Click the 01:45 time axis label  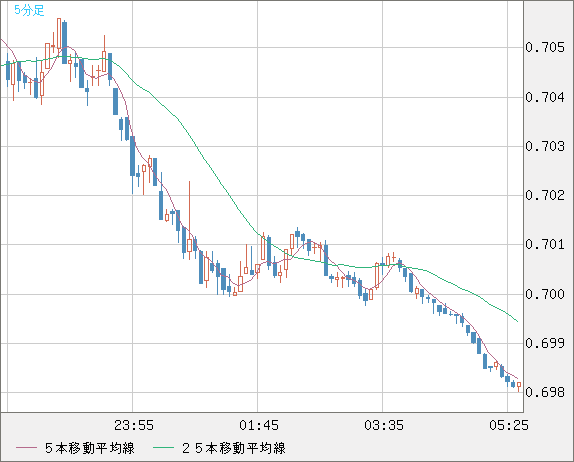259,425
